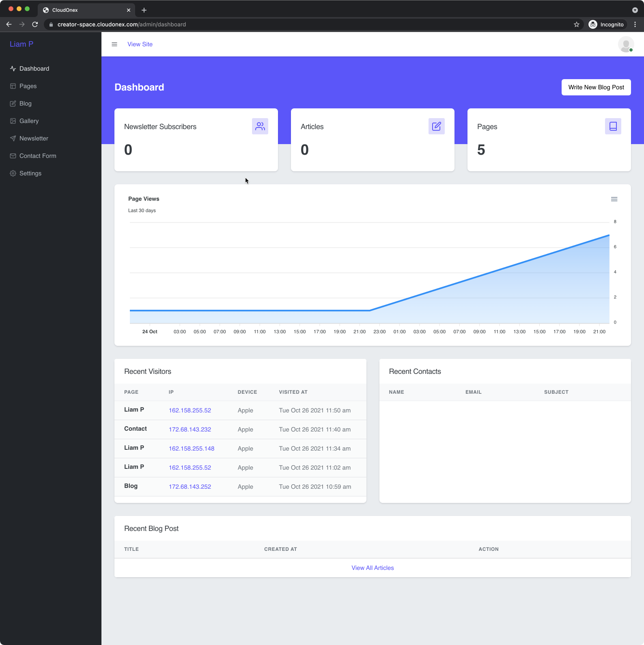Viewport: 644px width, 645px height.
Task: Click the 24 Oct chart axis label
Action: (x=150, y=332)
